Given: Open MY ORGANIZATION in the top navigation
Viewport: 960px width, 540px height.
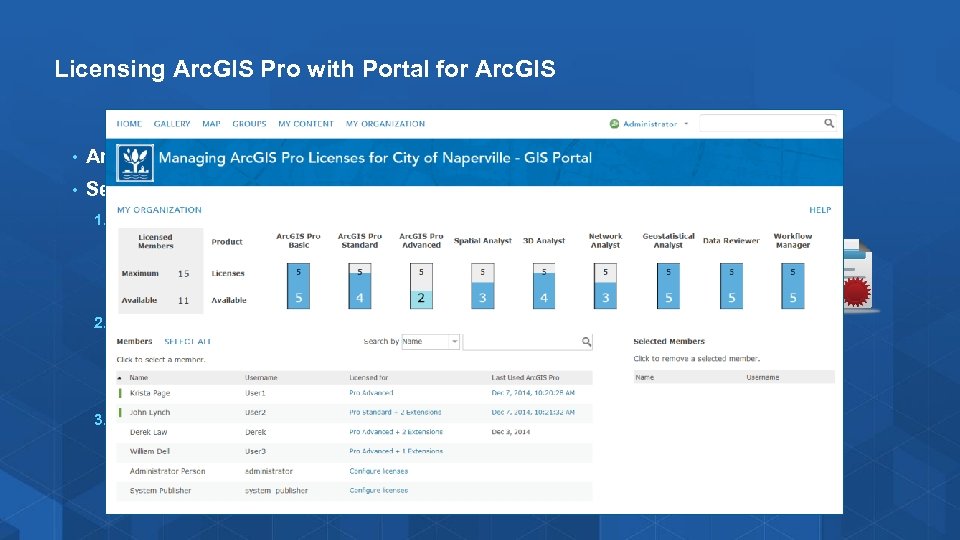Looking at the screenshot, I should (385, 124).
